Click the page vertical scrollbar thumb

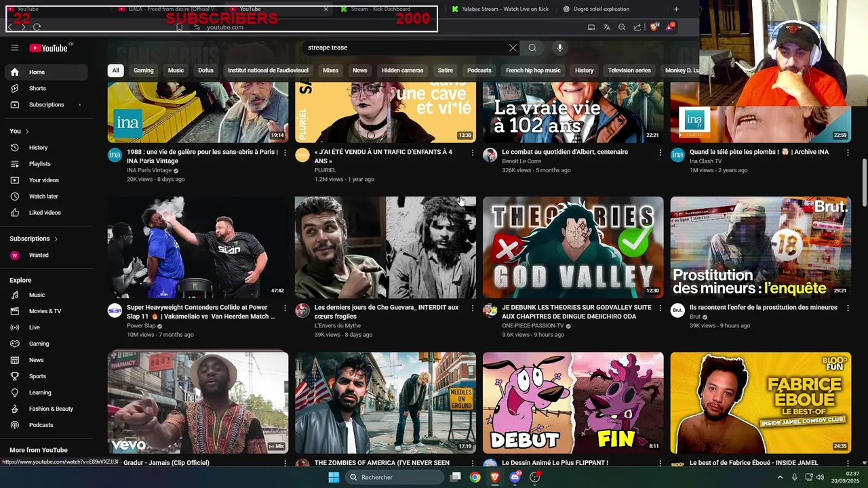(x=864, y=183)
